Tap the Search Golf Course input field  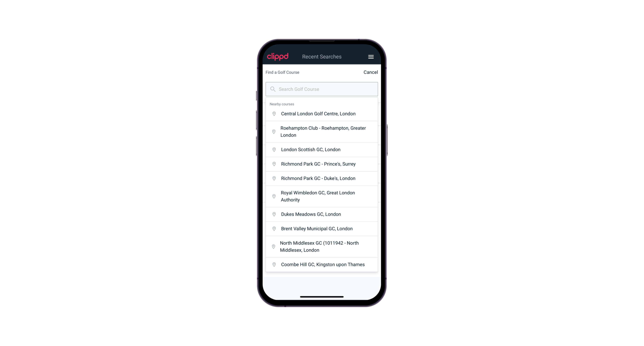pos(322,89)
